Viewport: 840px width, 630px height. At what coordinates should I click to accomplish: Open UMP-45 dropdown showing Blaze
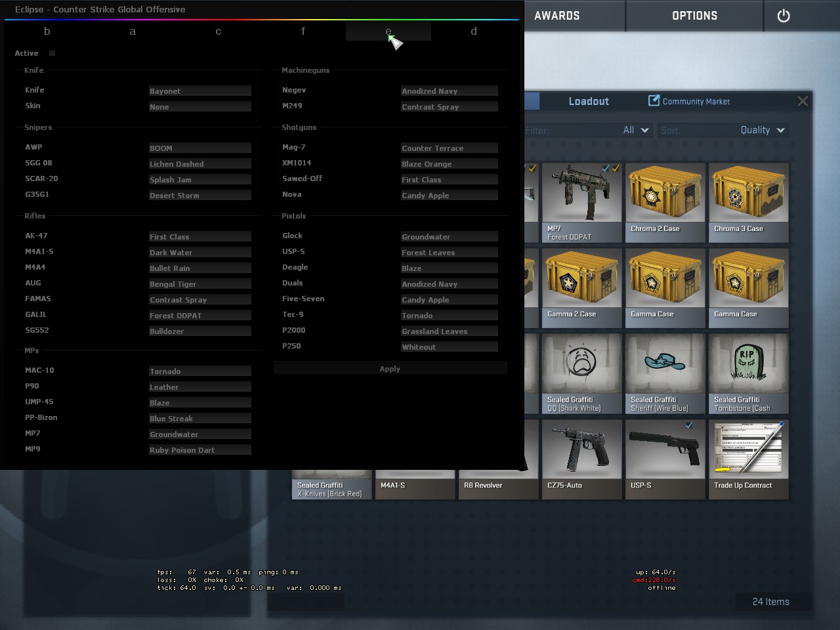(200, 402)
